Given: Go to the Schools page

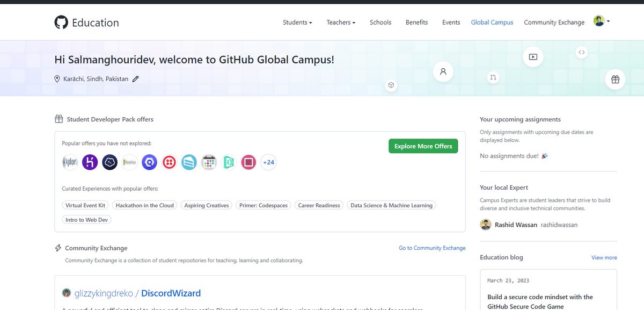Looking at the screenshot, I should point(380,23).
